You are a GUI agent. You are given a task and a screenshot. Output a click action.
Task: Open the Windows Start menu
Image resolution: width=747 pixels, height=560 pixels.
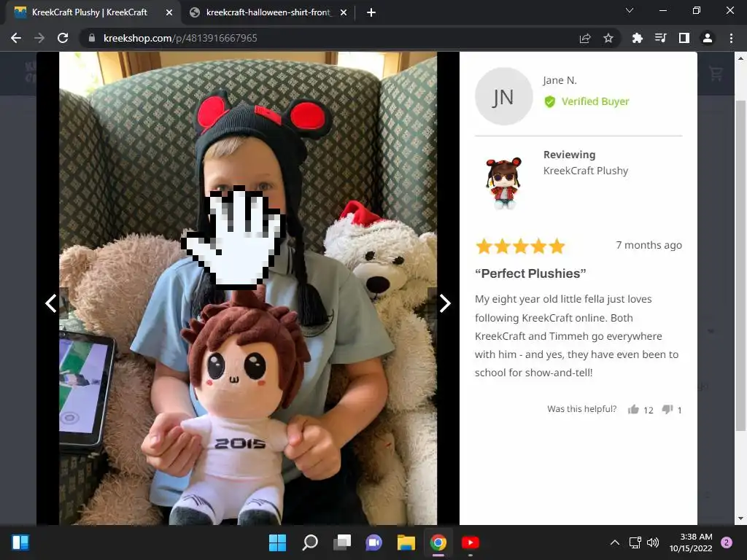[x=277, y=542]
